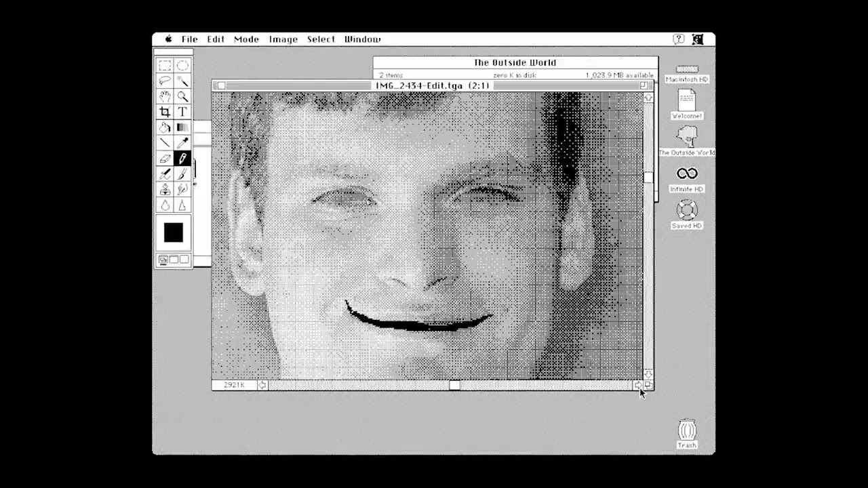The height and width of the screenshot is (488, 868).
Task: Select the elliptical marquee tool
Action: (x=182, y=66)
